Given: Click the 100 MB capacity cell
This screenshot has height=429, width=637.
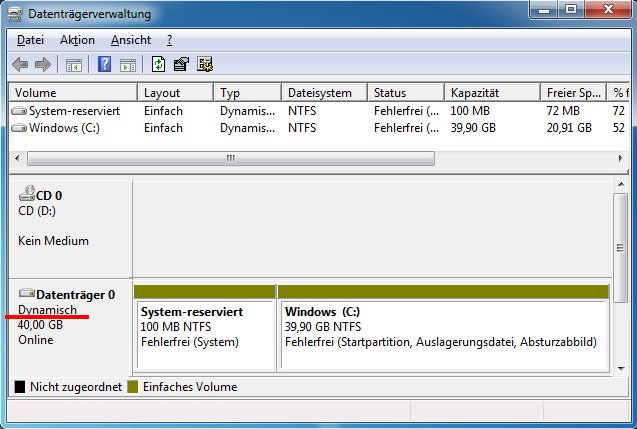Looking at the screenshot, I should (470, 111).
